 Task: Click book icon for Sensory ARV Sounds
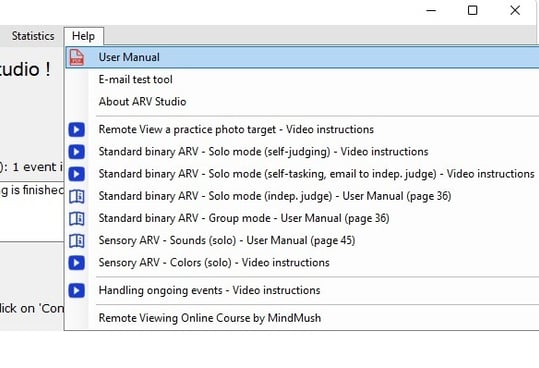click(x=77, y=241)
